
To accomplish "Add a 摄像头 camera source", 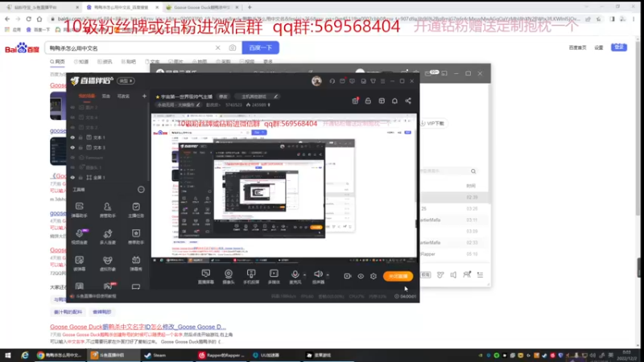I will (x=229, y=276).
